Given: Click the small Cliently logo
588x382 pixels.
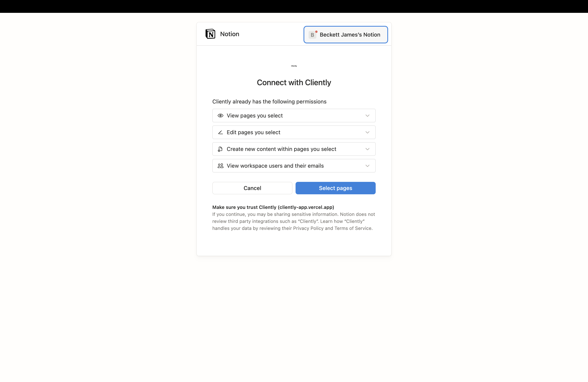Looking at the screenshot, I should click(294, 66).
